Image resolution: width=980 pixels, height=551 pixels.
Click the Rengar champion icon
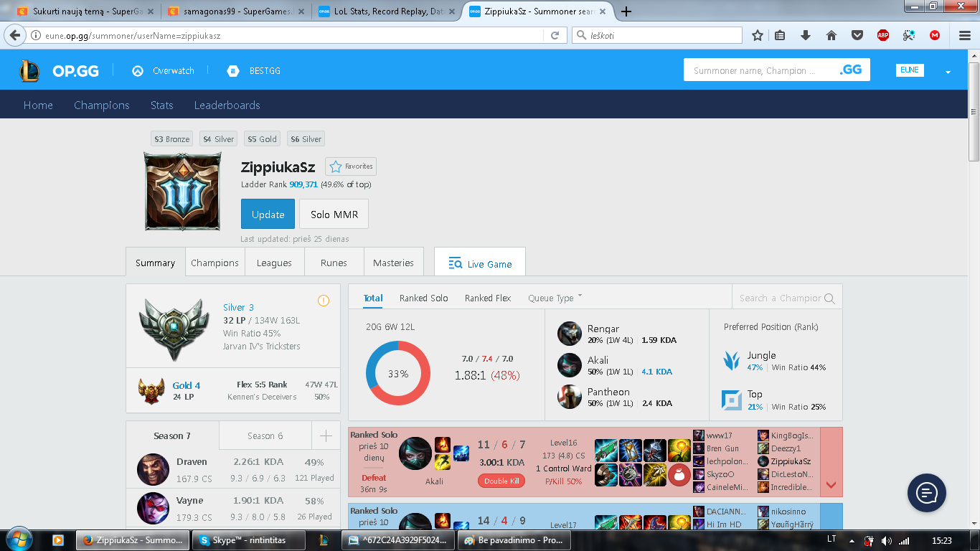[x=570, y=334]
